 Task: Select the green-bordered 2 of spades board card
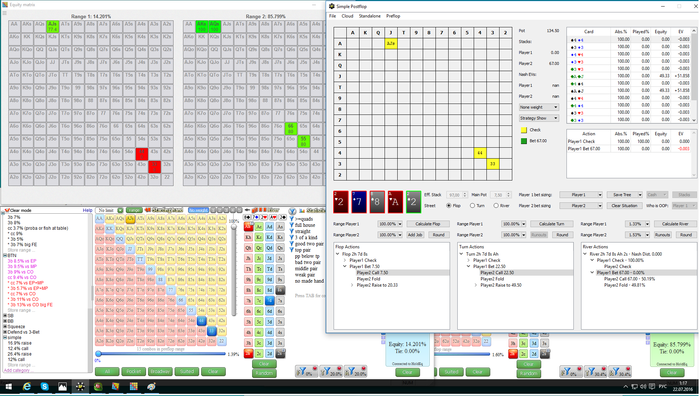point(413,202)
